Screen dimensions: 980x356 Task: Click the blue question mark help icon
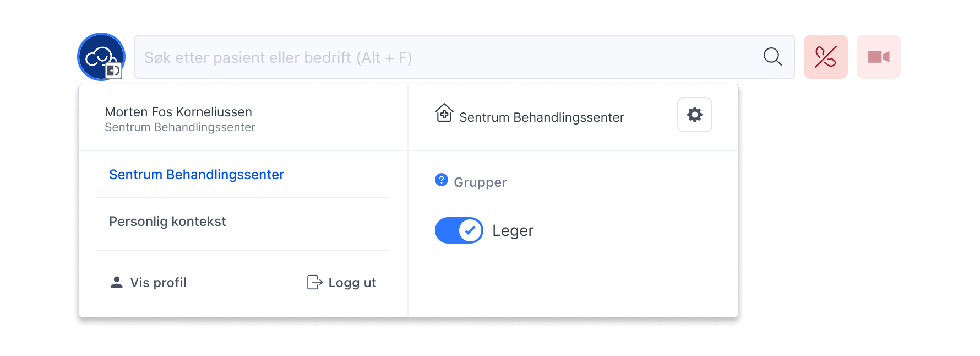point(441,180)
